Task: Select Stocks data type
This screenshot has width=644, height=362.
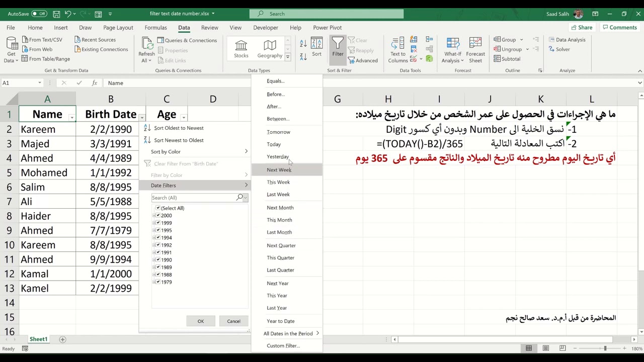Action: click(241, 49)
